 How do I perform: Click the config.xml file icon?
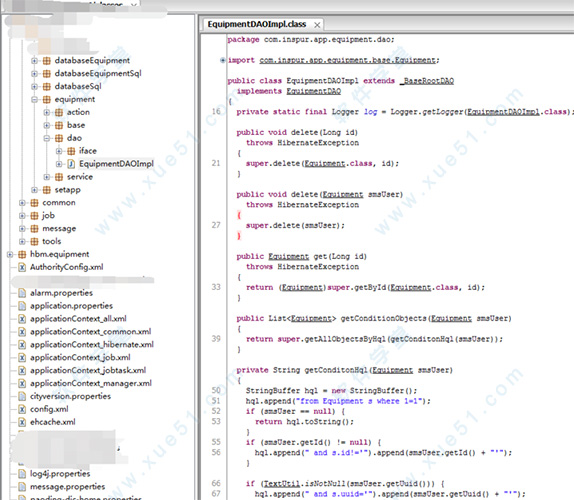coord(22,410)
